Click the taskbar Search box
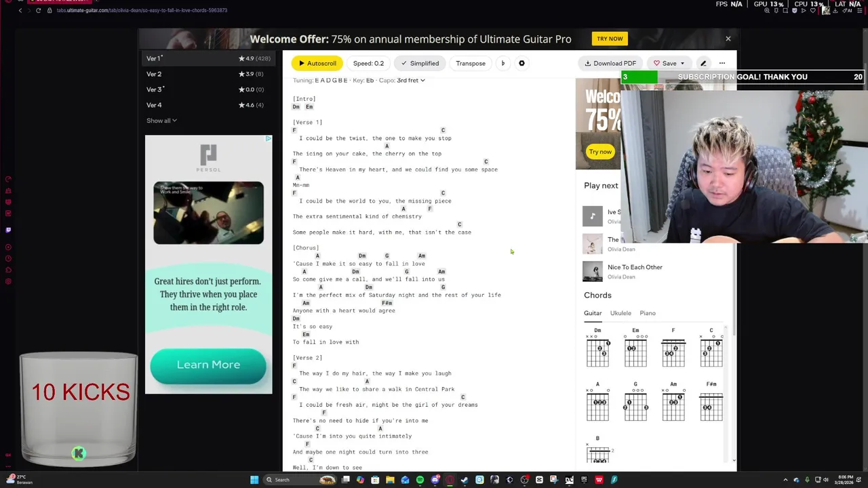This screenshot has width=868, height=488. tap(300, 480)
